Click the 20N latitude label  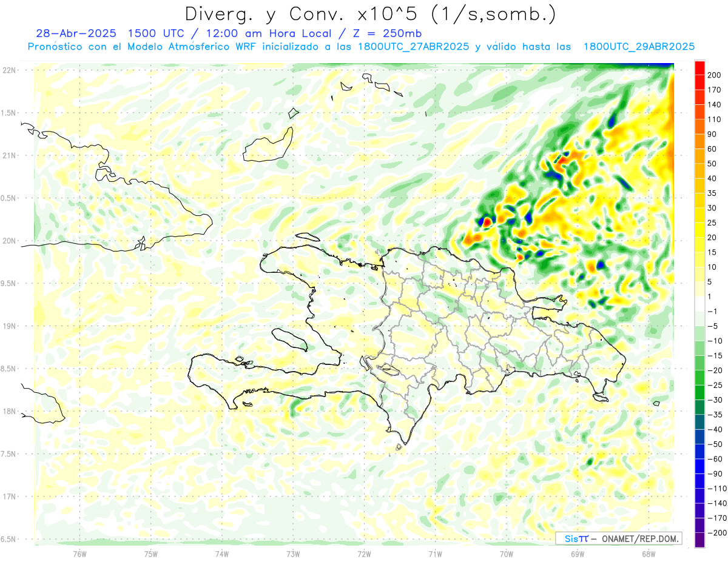click(x=8, y=241)
